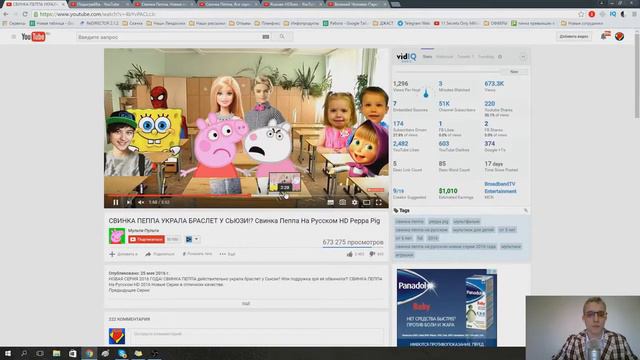
Task: Skip to the next video
Action: 129,202
